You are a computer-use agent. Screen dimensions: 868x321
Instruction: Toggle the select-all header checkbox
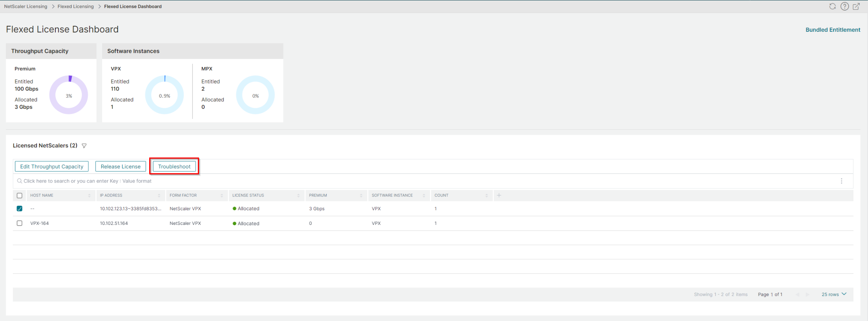point(19,196)
